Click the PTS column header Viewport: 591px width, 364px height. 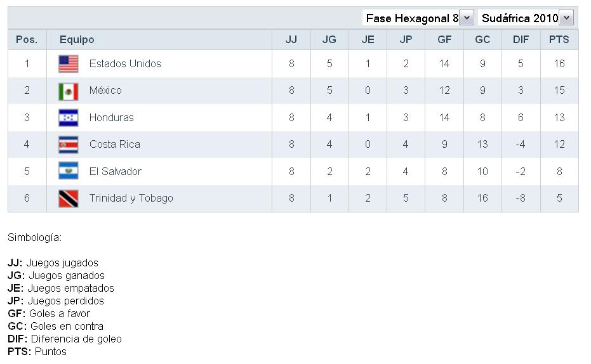pos(559,39)
